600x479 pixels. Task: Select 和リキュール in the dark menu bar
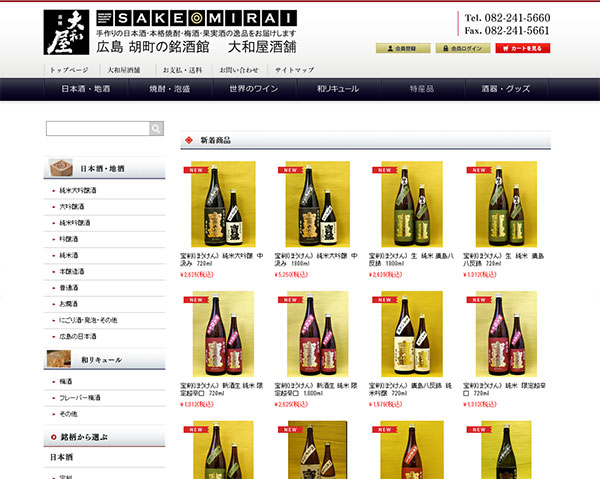point(338,89)
